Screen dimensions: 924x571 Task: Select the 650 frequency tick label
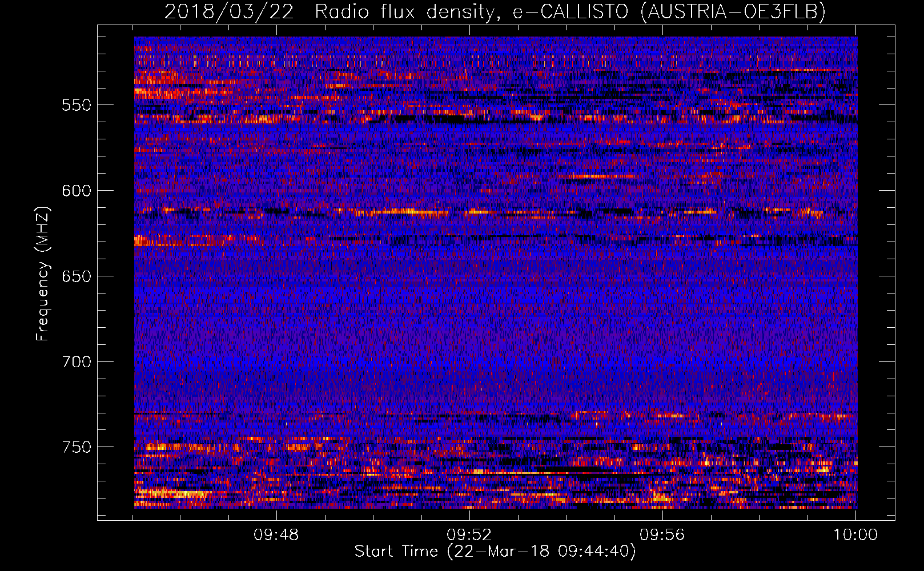pyautogui.click(x=77, y=276)
